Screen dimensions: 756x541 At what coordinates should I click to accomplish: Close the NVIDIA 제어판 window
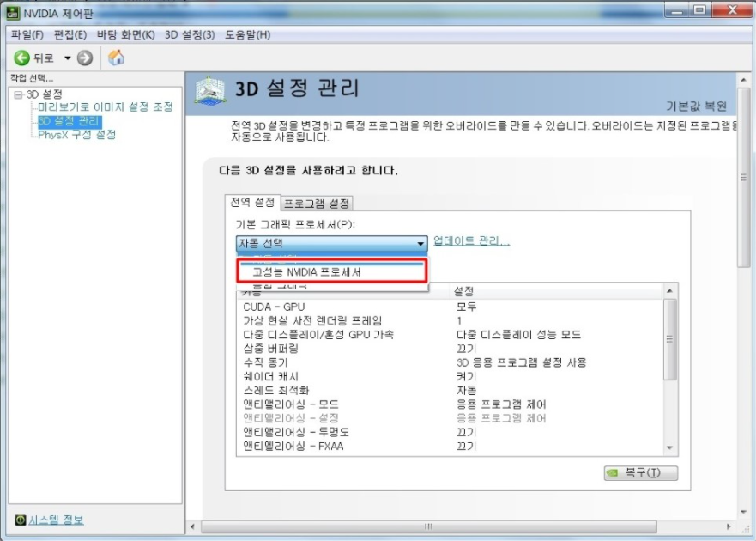(x=732, y=10)
